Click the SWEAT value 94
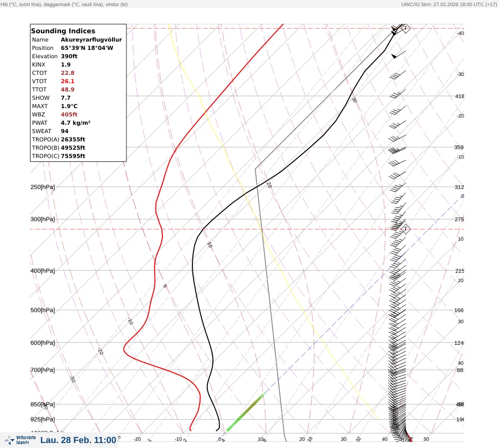 tap(65, 131)
